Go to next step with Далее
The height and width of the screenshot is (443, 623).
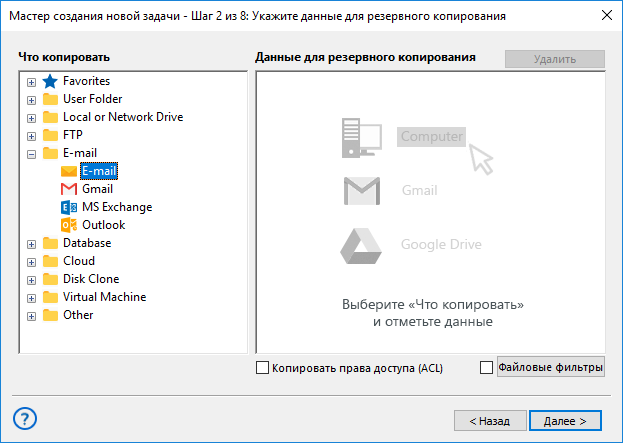(x=565, y=421)
